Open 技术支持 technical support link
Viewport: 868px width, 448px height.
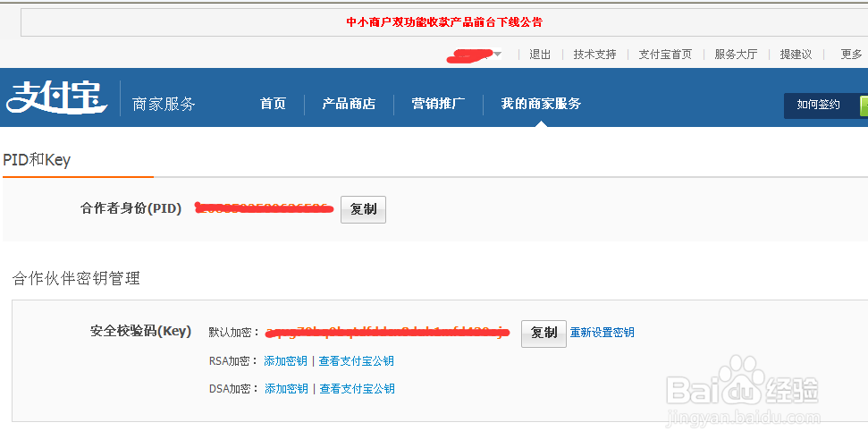point(594,55)
